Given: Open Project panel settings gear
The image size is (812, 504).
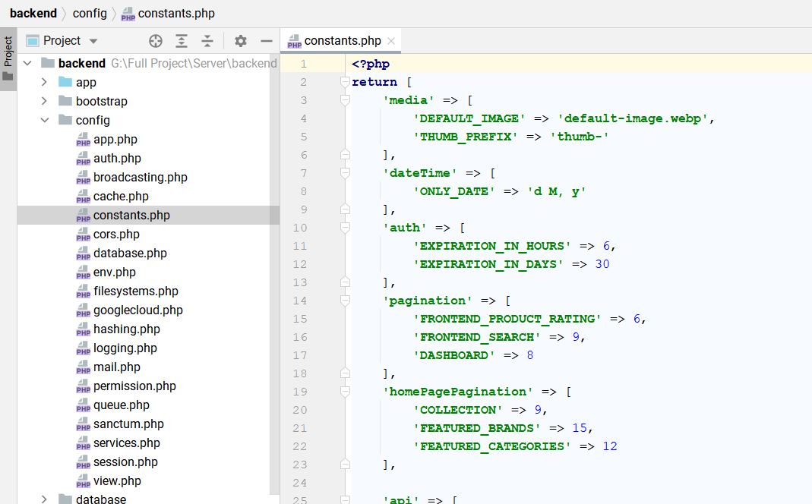Looking at the screenshot, I should pos(241,41).
